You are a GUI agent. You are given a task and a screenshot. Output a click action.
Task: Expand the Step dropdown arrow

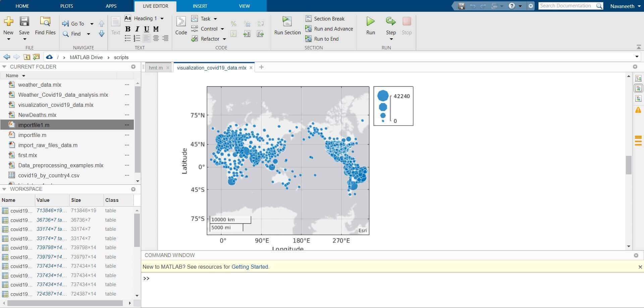pyautogui.click(x=391, y=39)
